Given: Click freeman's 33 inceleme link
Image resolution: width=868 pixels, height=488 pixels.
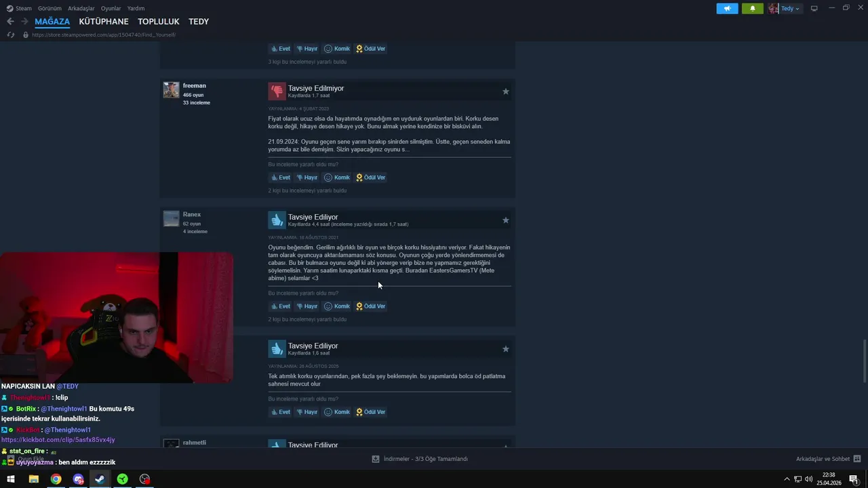Looking at the screenshot, I should pyautogui.click(x=197, y=103).
